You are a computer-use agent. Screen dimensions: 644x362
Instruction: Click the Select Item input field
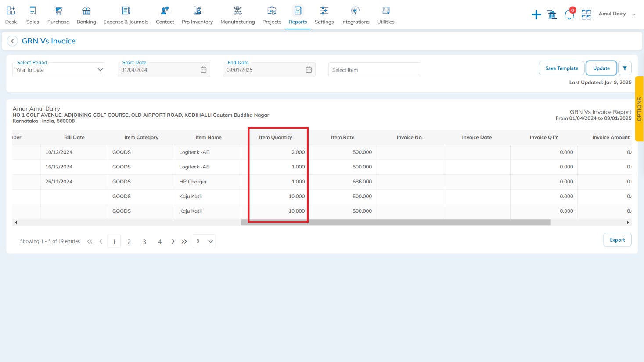[x=374, y=70]
